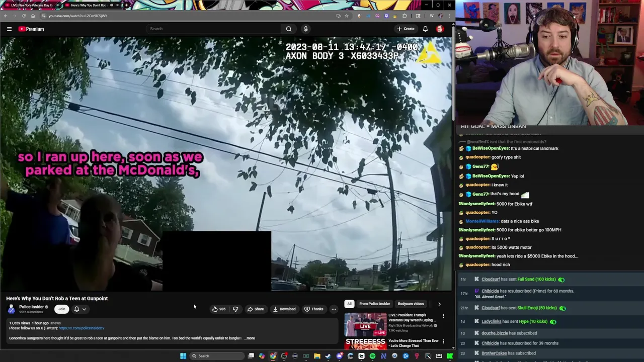
Task: Click the YouTube search field
Action: tap(213, 29)
